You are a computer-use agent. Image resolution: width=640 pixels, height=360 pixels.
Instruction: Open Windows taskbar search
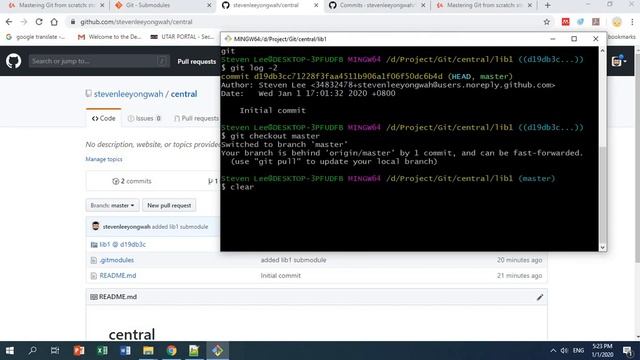(33, 351)
